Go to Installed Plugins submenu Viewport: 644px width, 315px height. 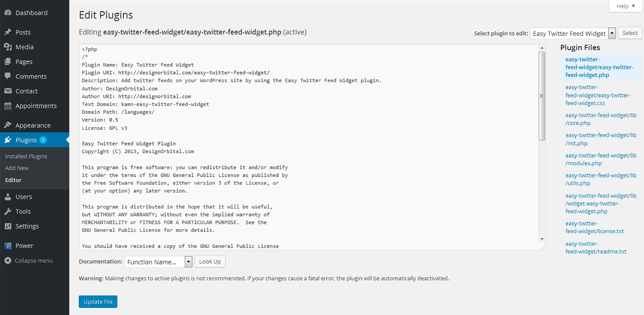[26, 156]
